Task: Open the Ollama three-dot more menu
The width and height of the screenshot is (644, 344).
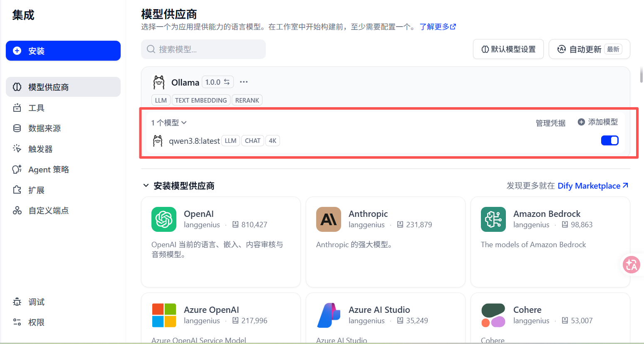Action: point(244,82)
